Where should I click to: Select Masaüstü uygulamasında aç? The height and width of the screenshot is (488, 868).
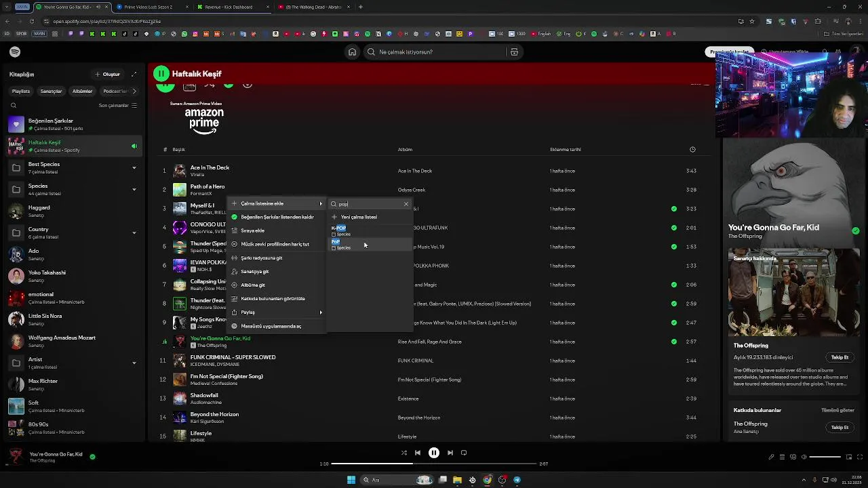pos(277,326)
